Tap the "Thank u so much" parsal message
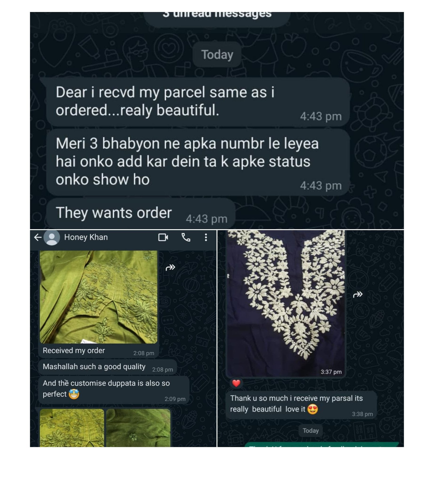The image size is (448, 488). click(x=301, y=405)
